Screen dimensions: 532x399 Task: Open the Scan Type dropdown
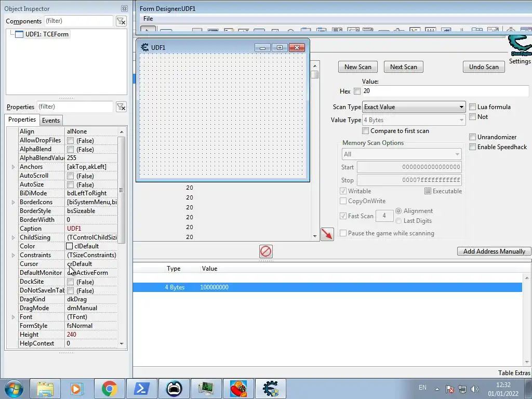tap(414, 107)
